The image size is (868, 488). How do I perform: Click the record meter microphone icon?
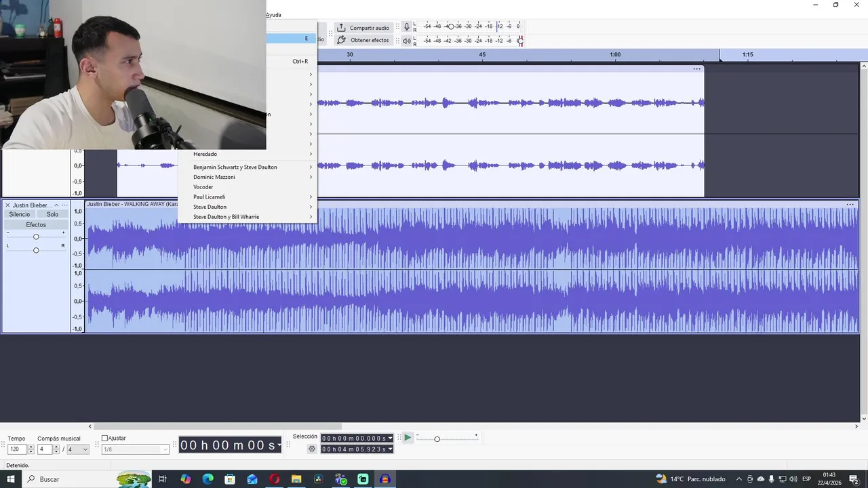pos(407,26)
